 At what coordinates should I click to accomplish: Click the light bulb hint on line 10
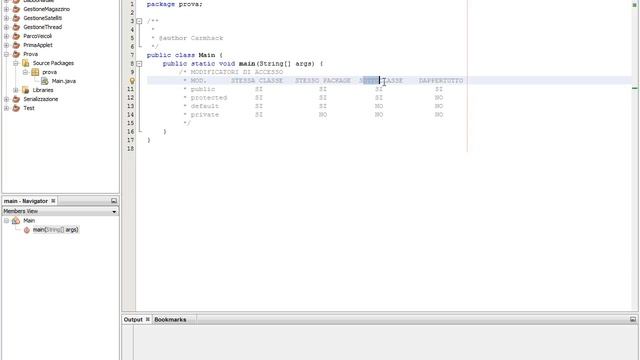(x=132, y=81)
